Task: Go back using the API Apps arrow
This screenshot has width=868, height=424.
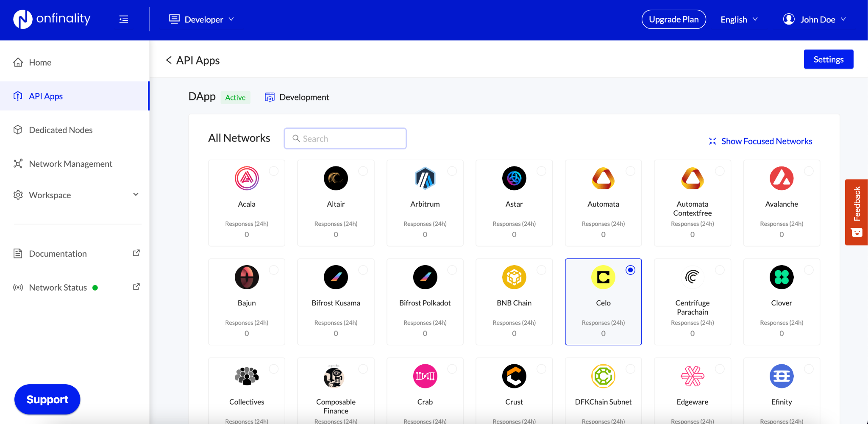Action: [169, 60]
